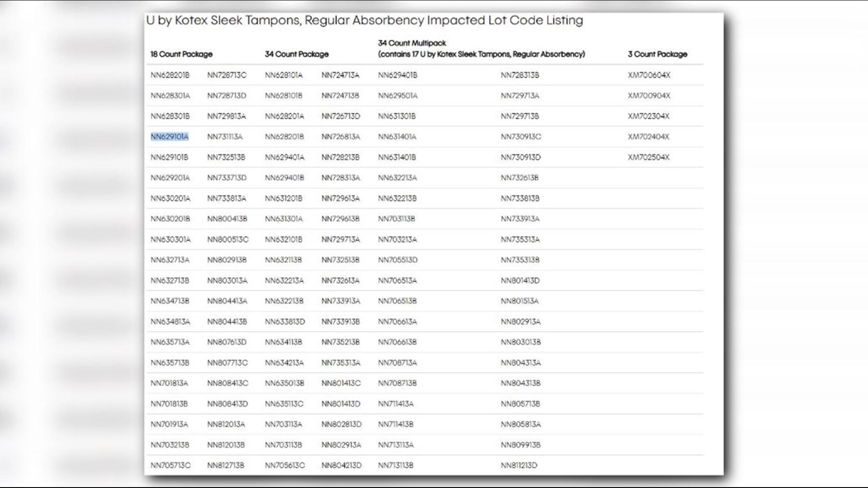Click lot code XM702304X
The image size is (868, 488).
click(648, 117)
